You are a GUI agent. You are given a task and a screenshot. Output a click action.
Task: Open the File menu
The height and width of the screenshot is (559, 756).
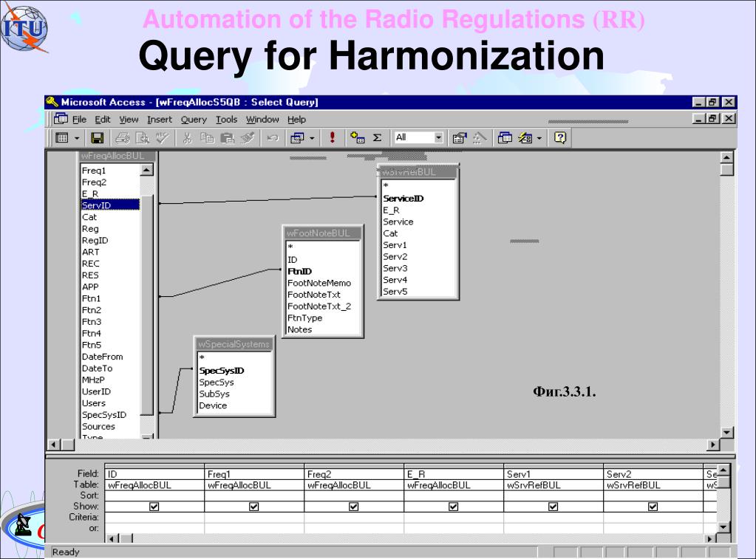[79, 120]
